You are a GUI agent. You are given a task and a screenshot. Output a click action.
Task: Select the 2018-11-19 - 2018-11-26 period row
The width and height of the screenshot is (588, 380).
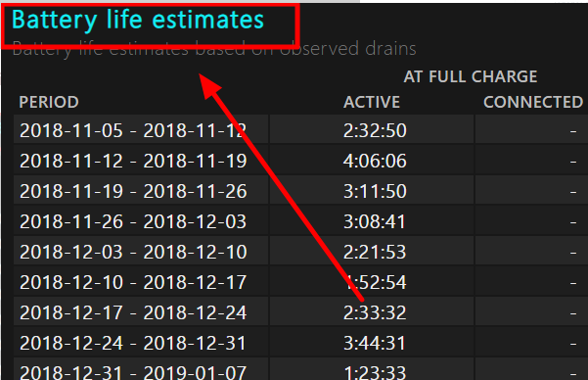(x=300, y=191)
